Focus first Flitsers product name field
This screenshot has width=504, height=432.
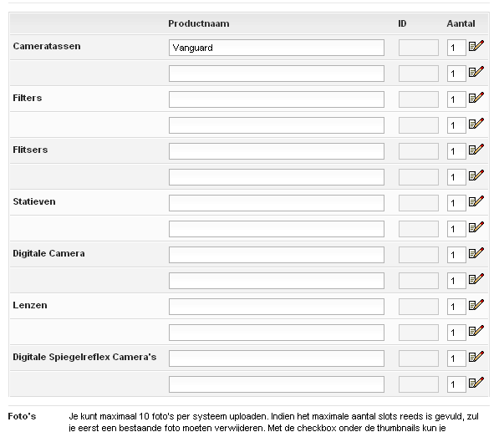tap(276, 151)
